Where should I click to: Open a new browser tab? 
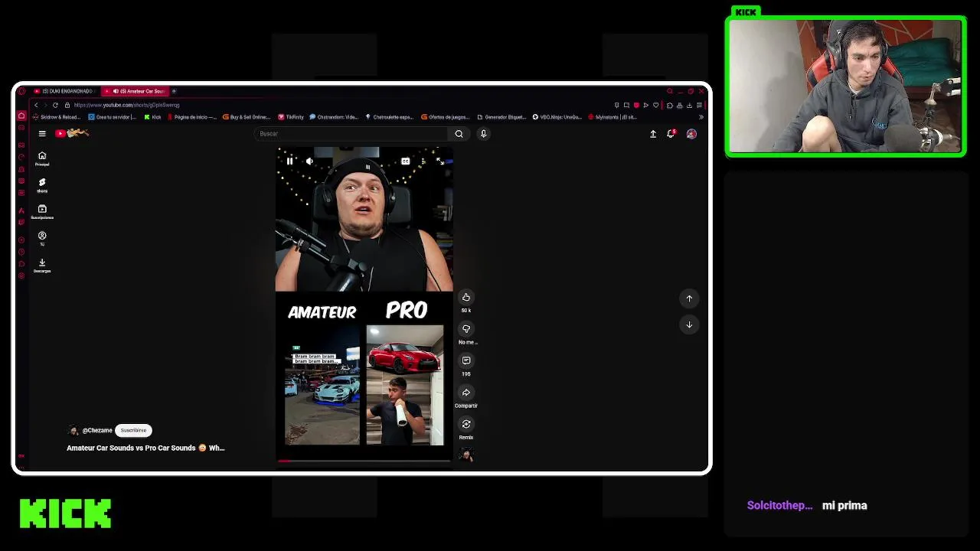click(x=174, y=91)
